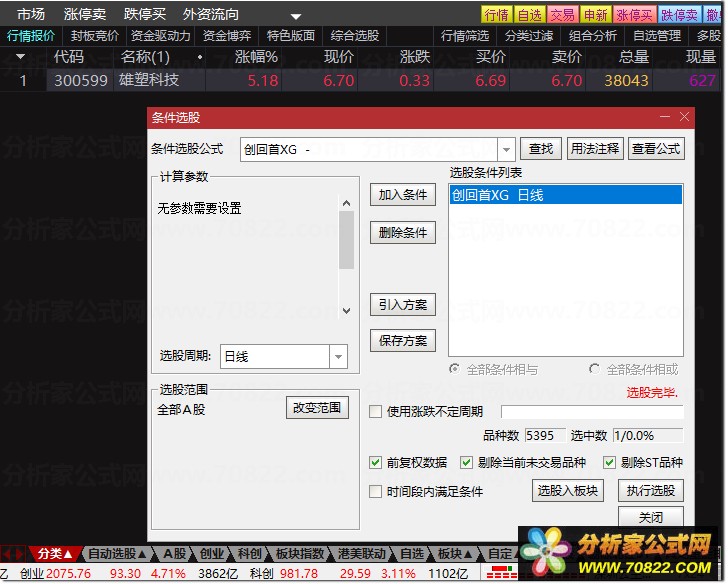Screen dimensions: 728x584
Task: Switch to the 特色版面 tab
Action: 291,36
